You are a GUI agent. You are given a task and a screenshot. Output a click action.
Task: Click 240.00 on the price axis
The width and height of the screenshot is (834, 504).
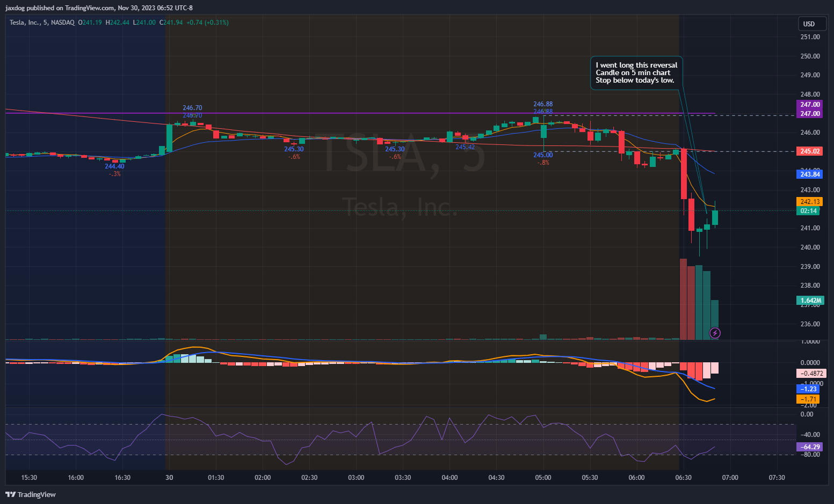810,247
